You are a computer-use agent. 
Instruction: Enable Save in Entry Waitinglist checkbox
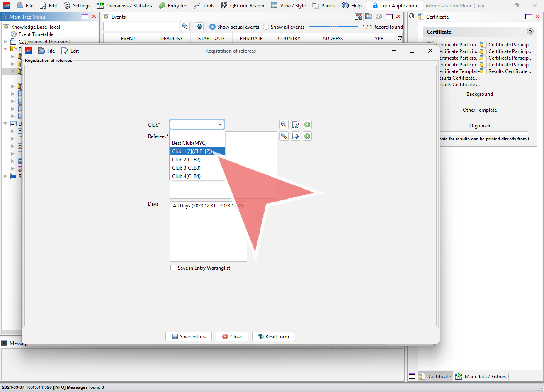coord(173,268)
